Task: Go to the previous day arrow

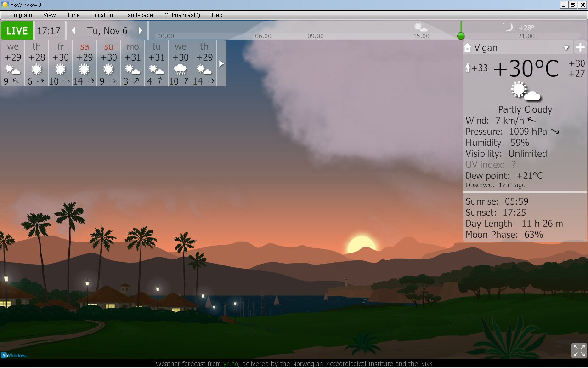Action: click(73, 31)
